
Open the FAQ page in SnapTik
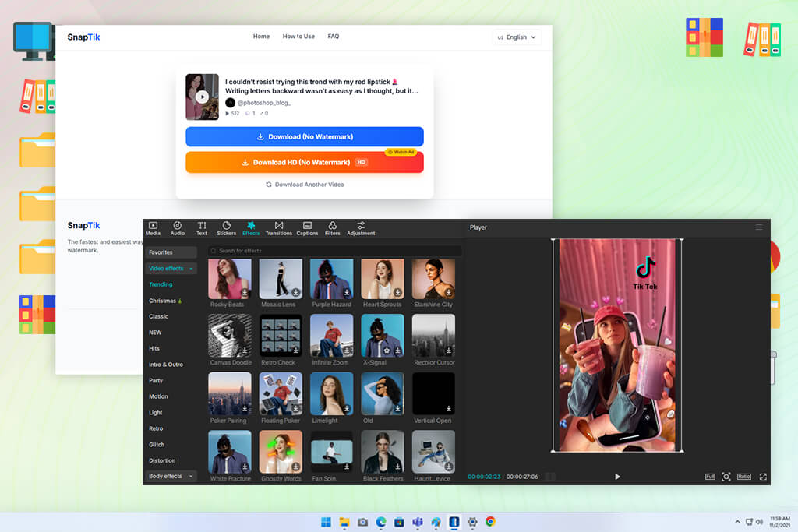[x=334, y=36]
